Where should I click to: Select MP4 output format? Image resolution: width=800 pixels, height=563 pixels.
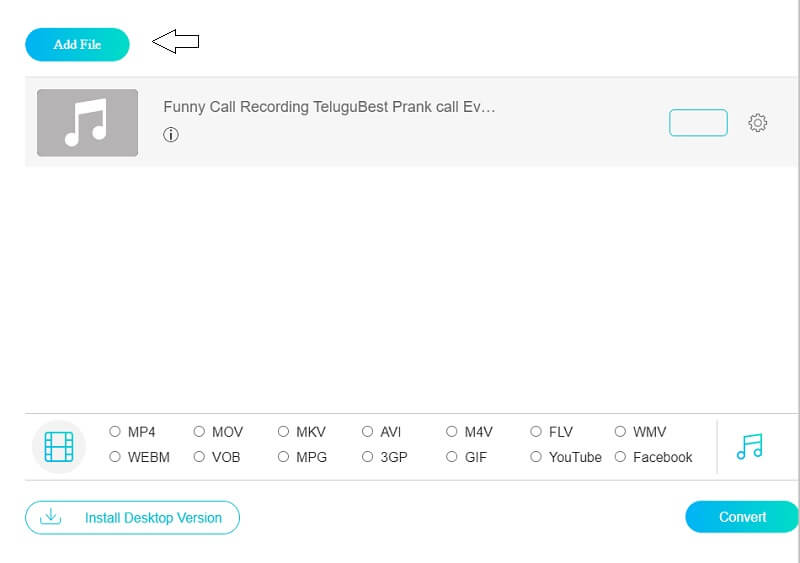point(115,432)
